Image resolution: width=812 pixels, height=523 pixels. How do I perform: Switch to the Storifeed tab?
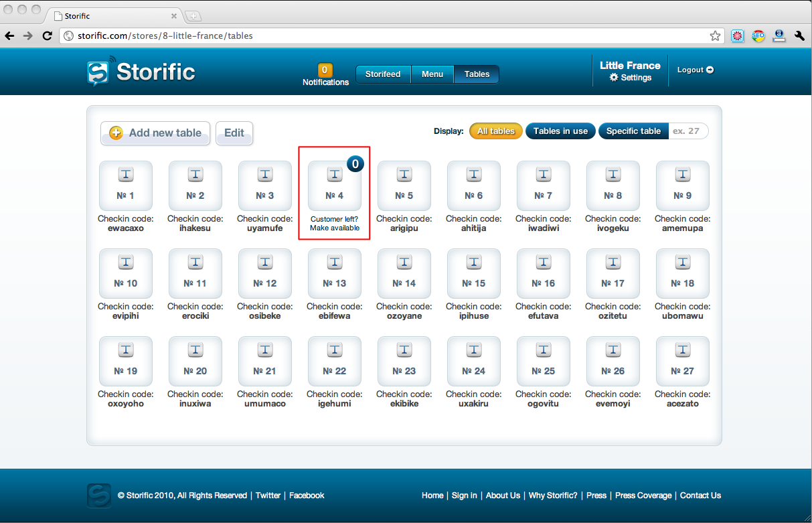383,74
